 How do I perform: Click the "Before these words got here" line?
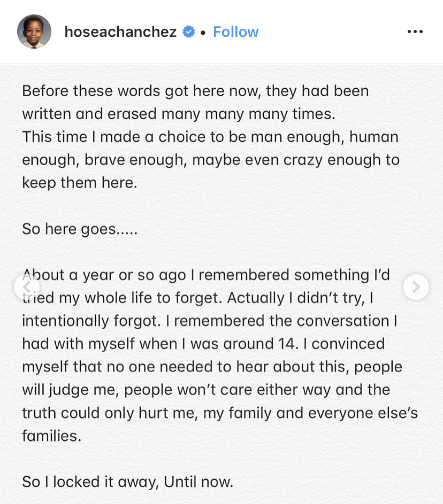(195, 91)
